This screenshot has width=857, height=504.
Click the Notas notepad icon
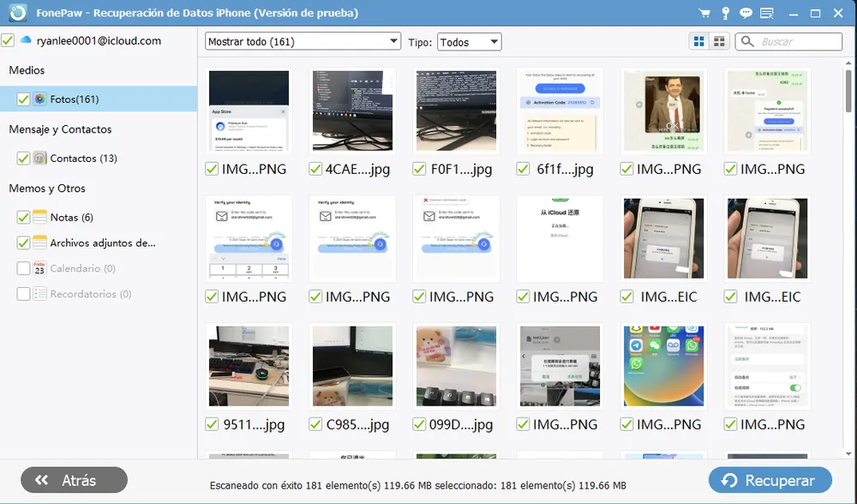click(x=39, y=217)
